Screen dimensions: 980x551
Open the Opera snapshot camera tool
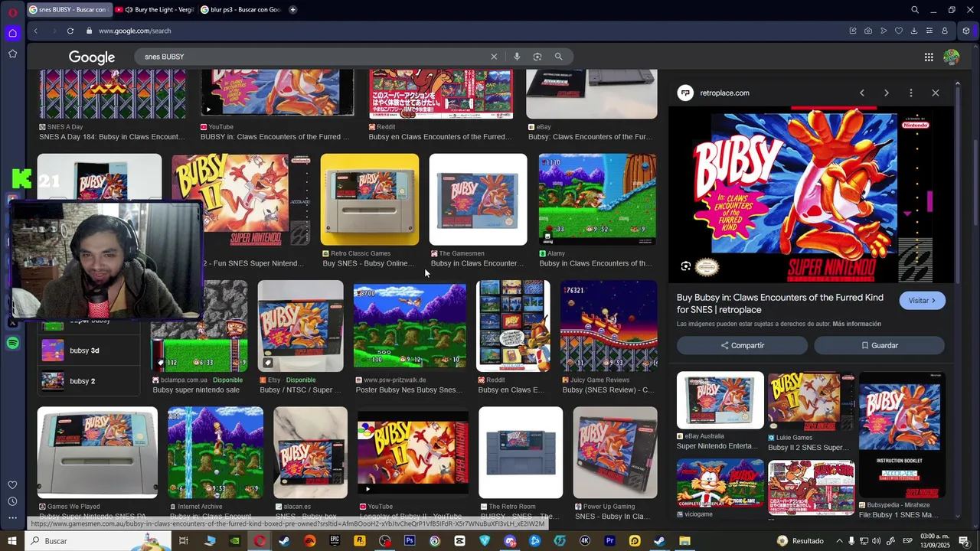point(868,31)
